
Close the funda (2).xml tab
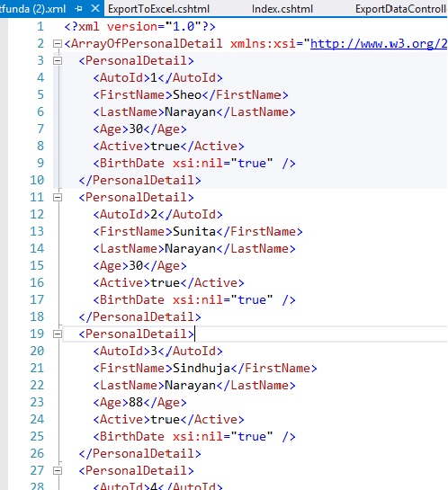(x=95, y=8)
